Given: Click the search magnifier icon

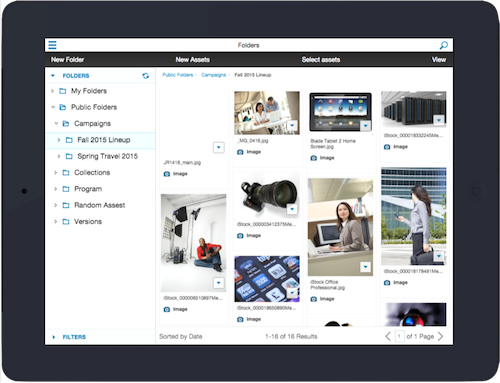Looking at the screenshot, I should coord(444,45).
